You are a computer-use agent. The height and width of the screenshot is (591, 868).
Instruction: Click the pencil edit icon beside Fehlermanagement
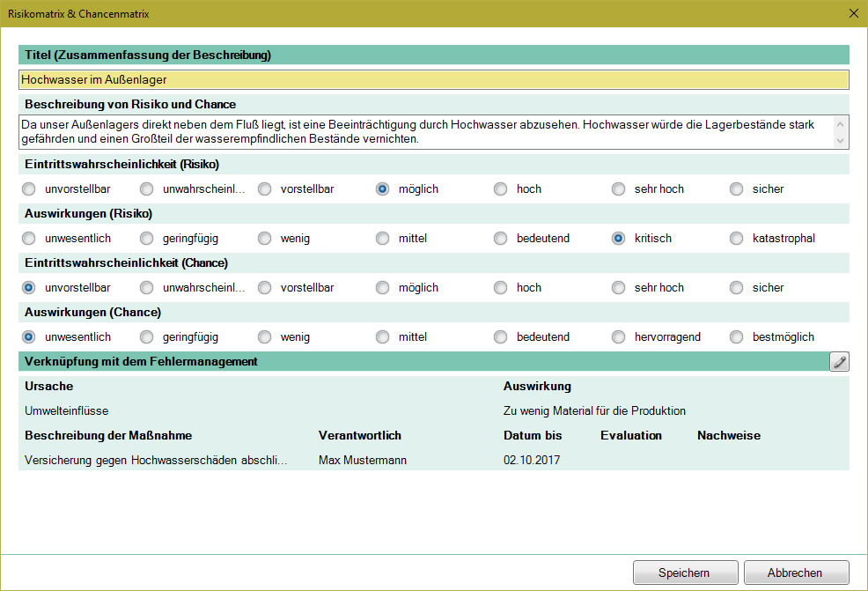tap(839, 361)
